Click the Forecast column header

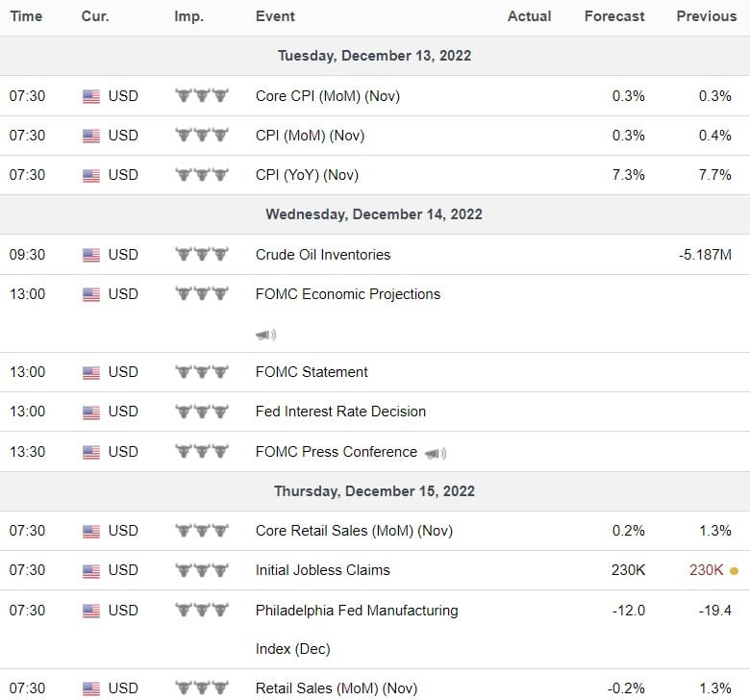tap(614, 16)
